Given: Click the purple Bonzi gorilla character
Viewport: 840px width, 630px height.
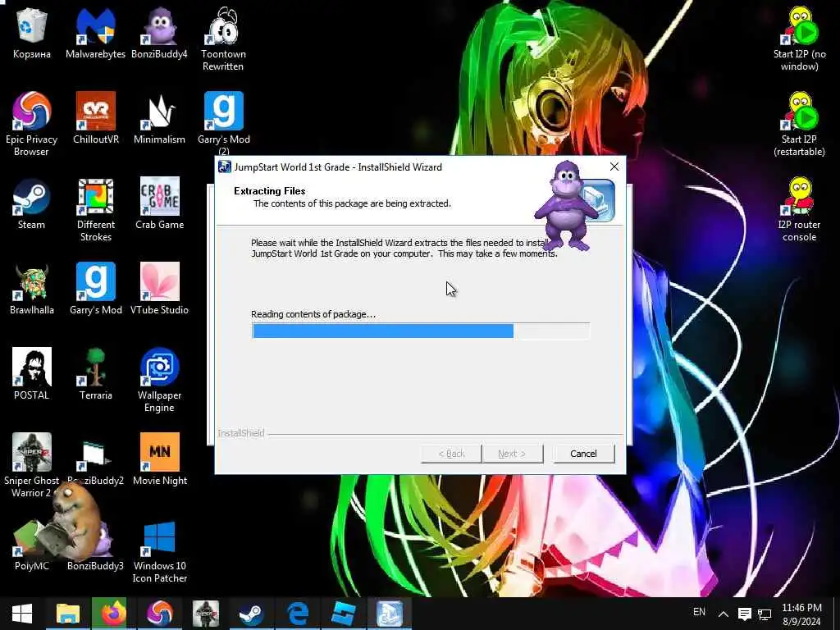Looking at the screenshot, I should click(x=566, y=205).
